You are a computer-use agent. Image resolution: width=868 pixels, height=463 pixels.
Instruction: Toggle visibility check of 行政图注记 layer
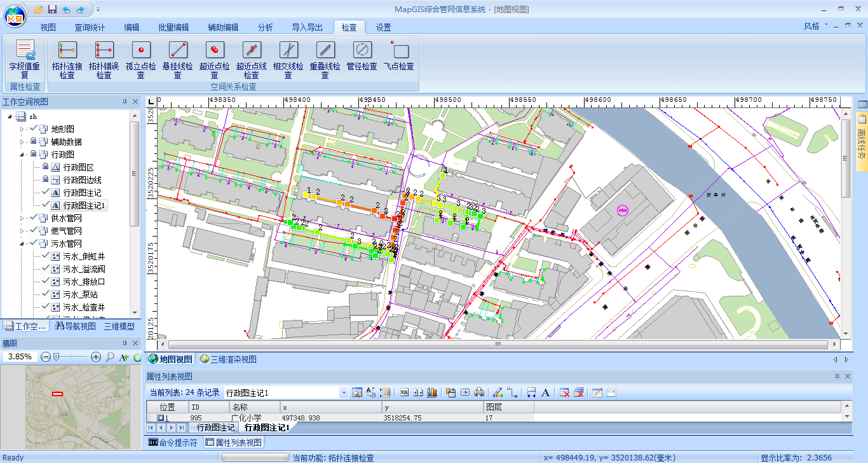pos(45,192)
